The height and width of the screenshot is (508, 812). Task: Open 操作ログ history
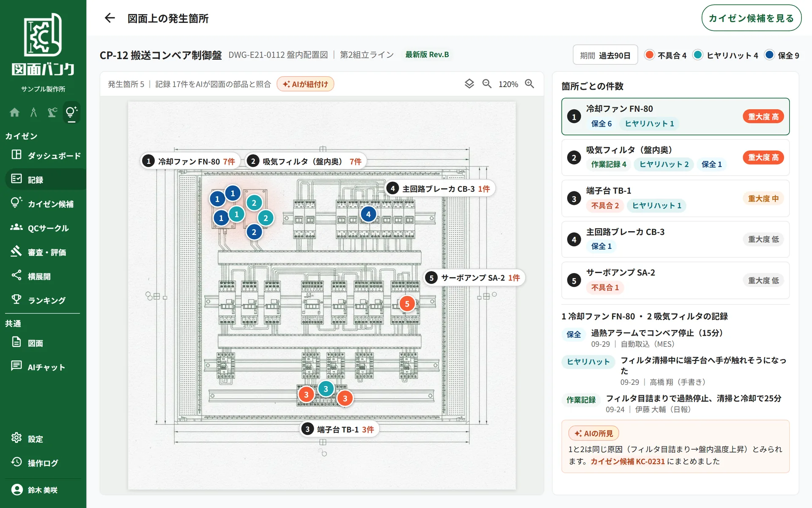click(46, 463)
